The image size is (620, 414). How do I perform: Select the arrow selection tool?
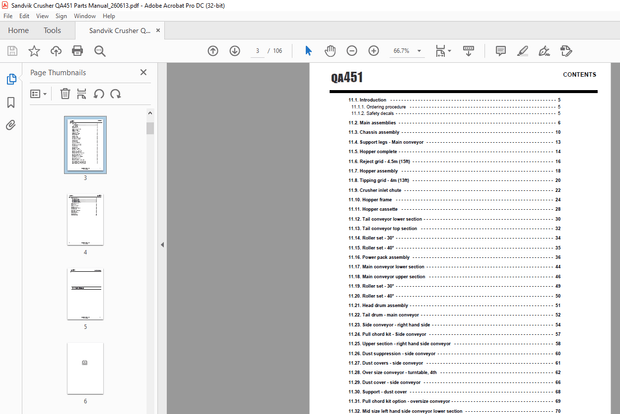click(308, 51)
